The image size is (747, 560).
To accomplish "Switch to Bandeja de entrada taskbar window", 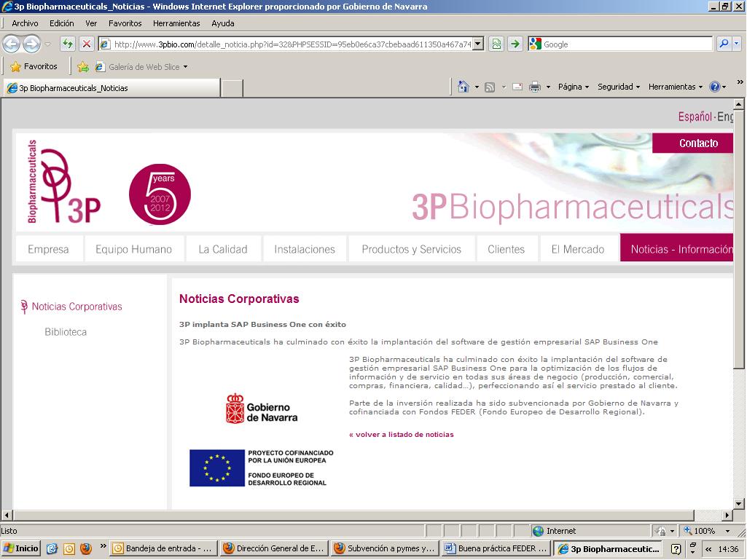I will pos(164,548).
